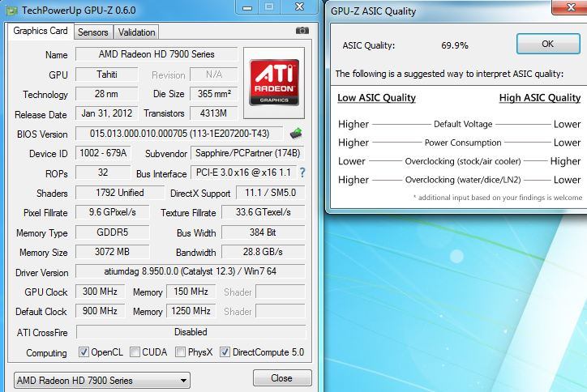Click the High ASIC Quality heading
This screenshot has width=587, height=392.
(540, 98)
